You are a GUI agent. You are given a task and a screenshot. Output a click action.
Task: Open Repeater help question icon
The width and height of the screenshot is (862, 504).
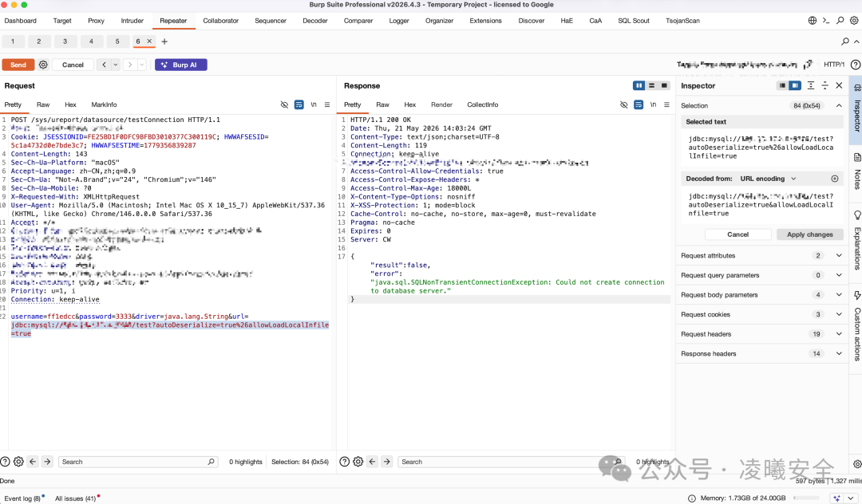[x=855, y=65]
